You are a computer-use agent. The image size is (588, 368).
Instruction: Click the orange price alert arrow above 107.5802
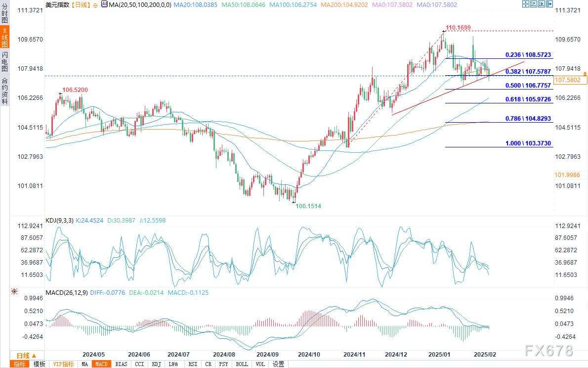pyautogui.click(x=585, y=75)
